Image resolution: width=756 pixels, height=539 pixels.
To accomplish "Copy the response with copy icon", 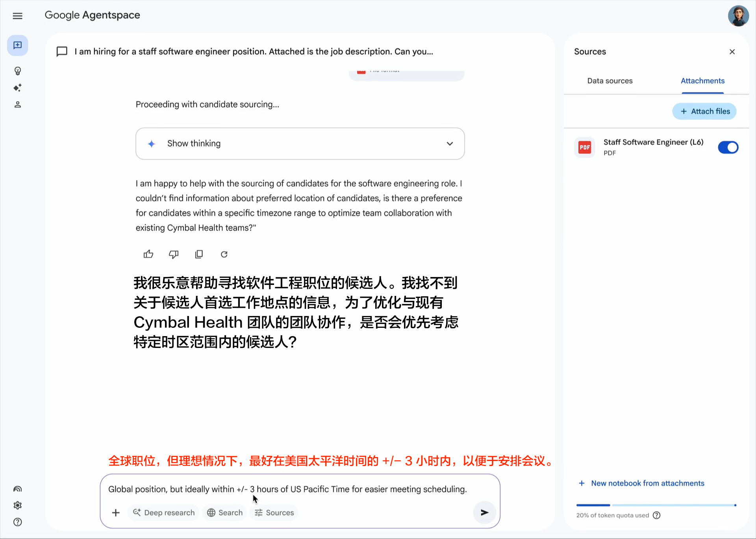I will pos(199,254).
